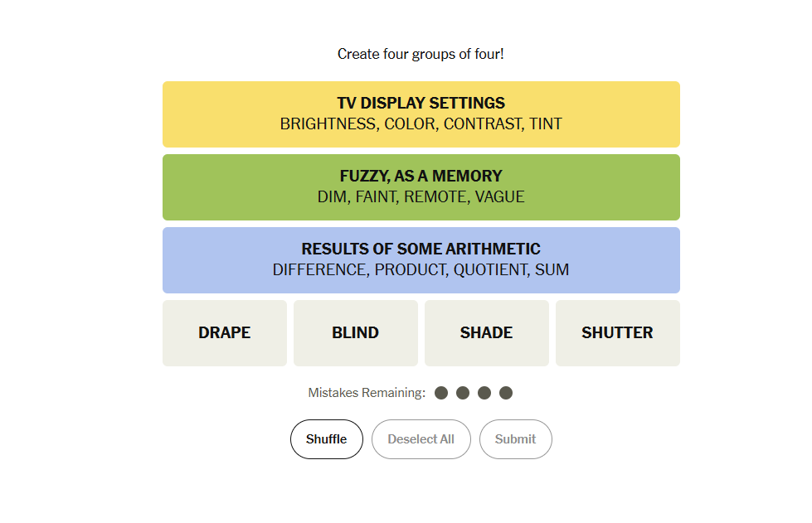This screenshot has height=523, width=812.
Task: Click the Shuffle button
Action: tap(326, 439)
